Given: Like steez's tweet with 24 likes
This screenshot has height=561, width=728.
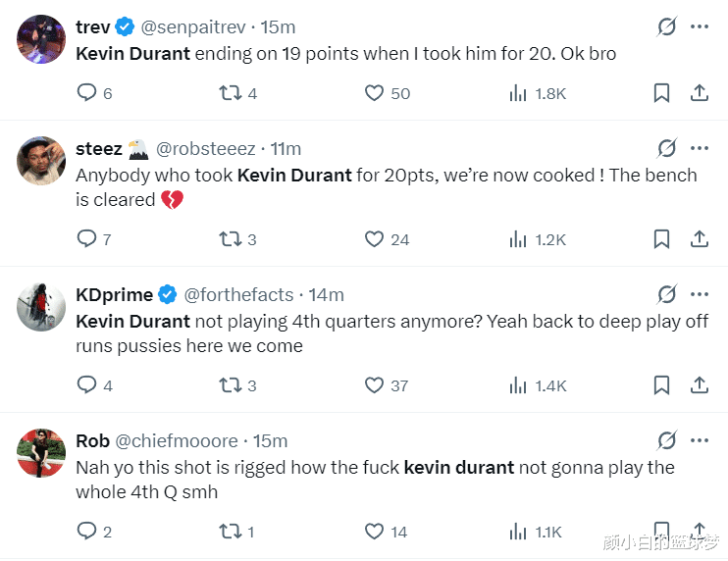Looking at the screenshot, I should click(374, 238).
